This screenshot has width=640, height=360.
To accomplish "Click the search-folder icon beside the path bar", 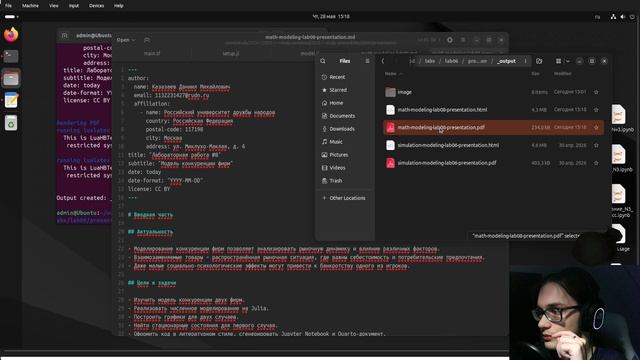I will coord(539,61).
